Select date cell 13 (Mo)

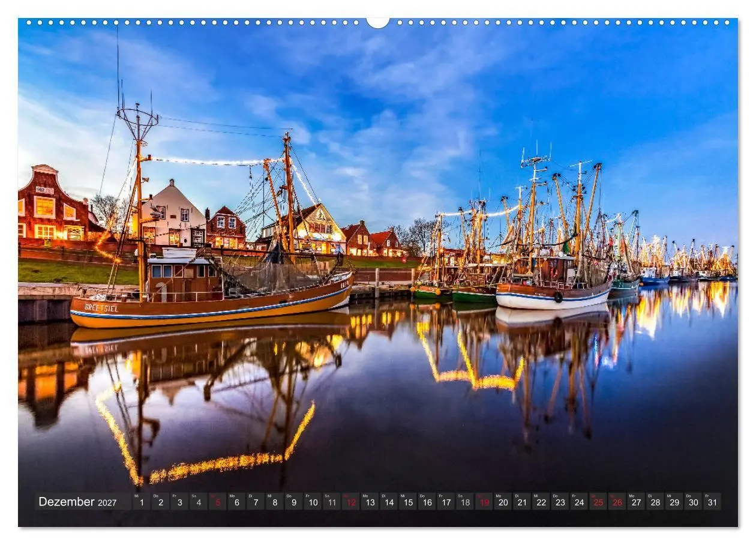click(370, 502)
